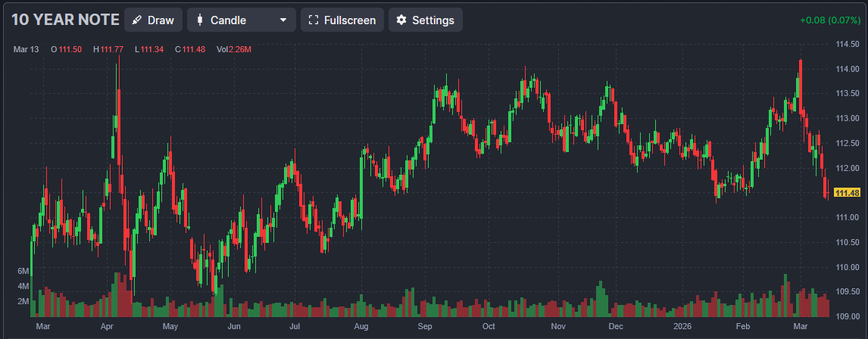Click the Nov time axis label
This screenshot has width=868, height=339.
point(559,326)
